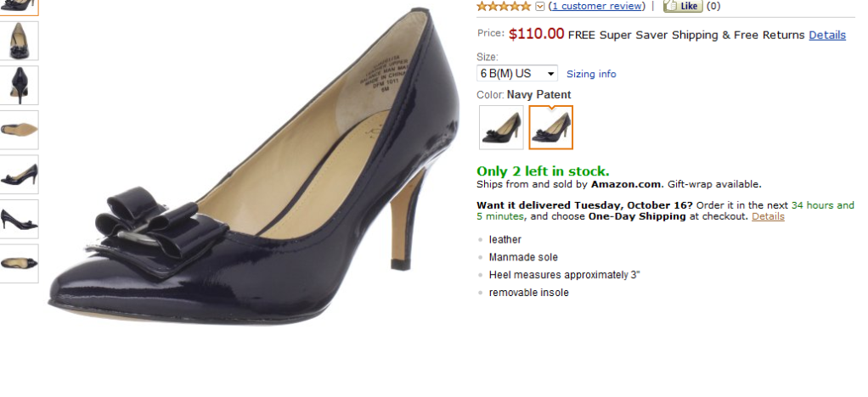868x397 pixels.
Task: Show side-profile thumbnail with toe pointing left
Action: 19,175
